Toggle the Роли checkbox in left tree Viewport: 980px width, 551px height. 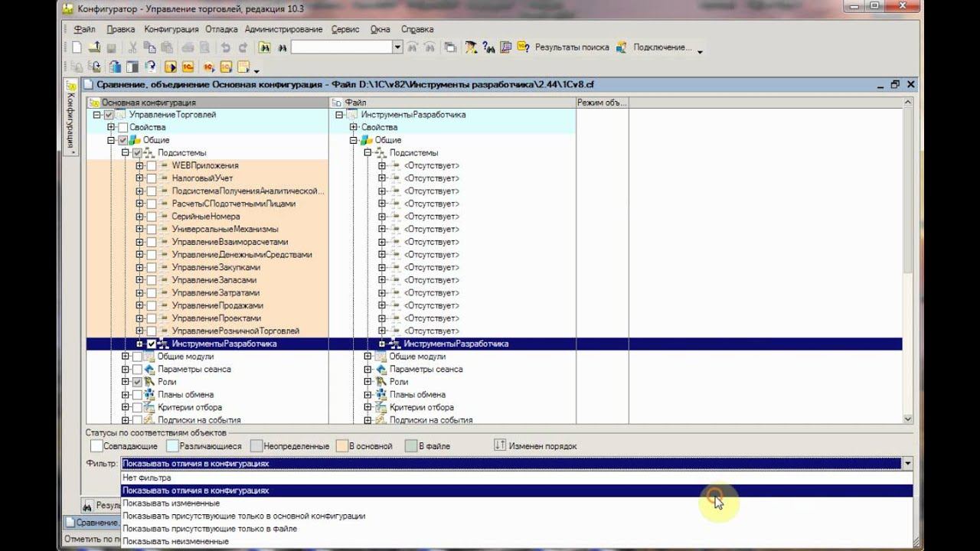click(137, 382)
